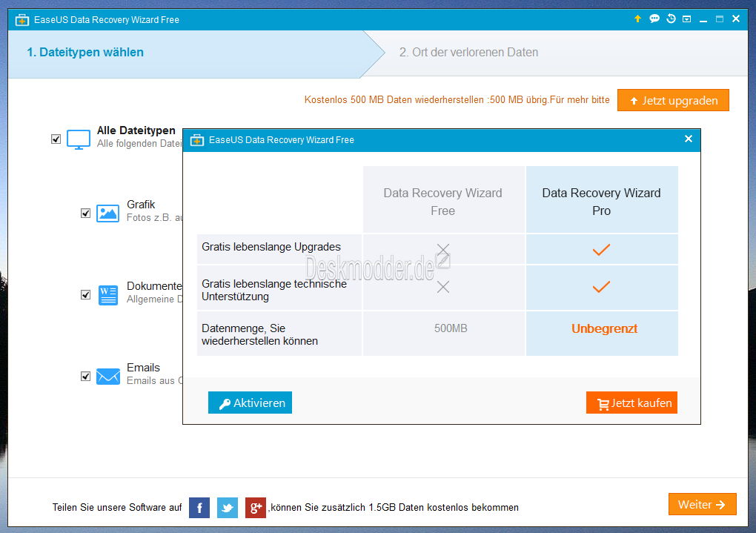This screenshot has height=533, width=756.
Task: Click the Alle Dateitypen label
Action: 136,130
